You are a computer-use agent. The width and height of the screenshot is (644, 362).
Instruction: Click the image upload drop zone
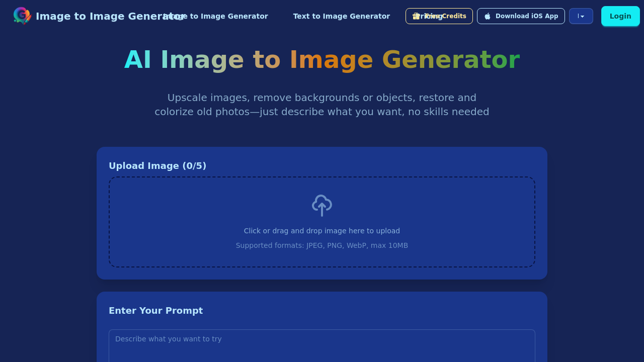click(321, 221)
